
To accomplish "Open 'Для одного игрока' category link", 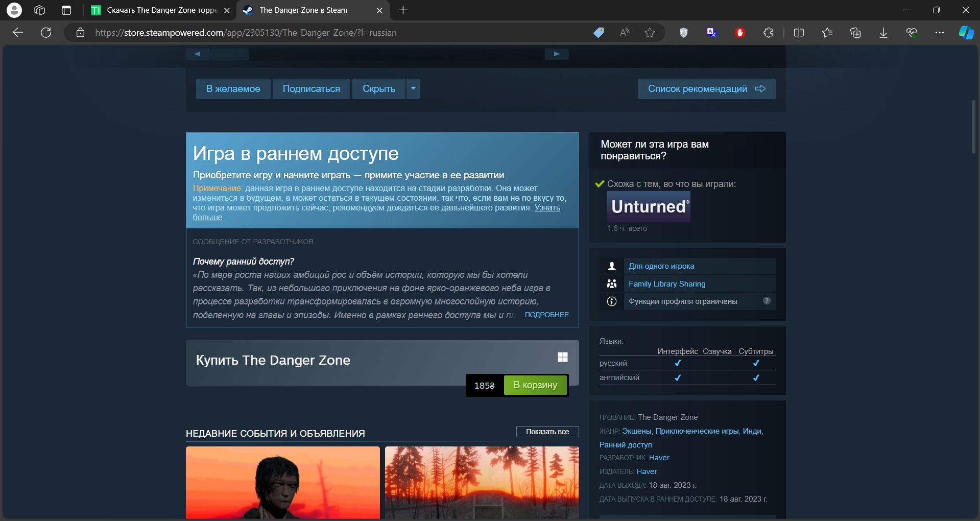I will coord(661,266).
